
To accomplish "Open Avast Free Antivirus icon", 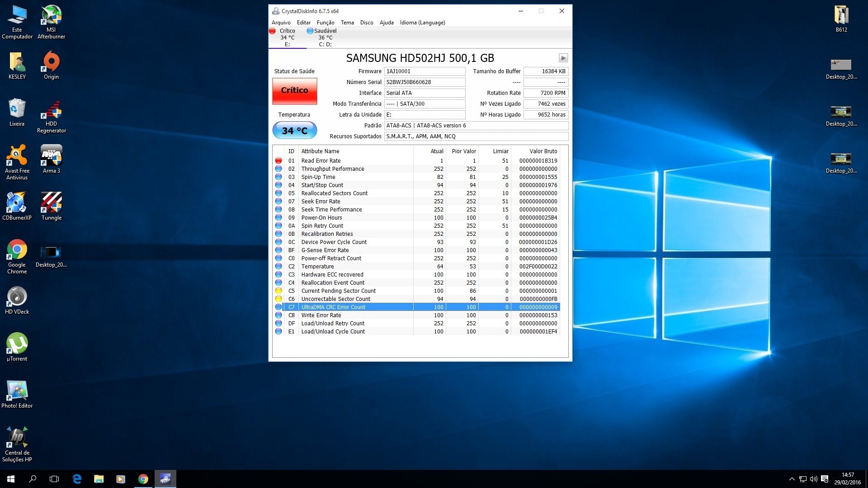I will [17, 163].
